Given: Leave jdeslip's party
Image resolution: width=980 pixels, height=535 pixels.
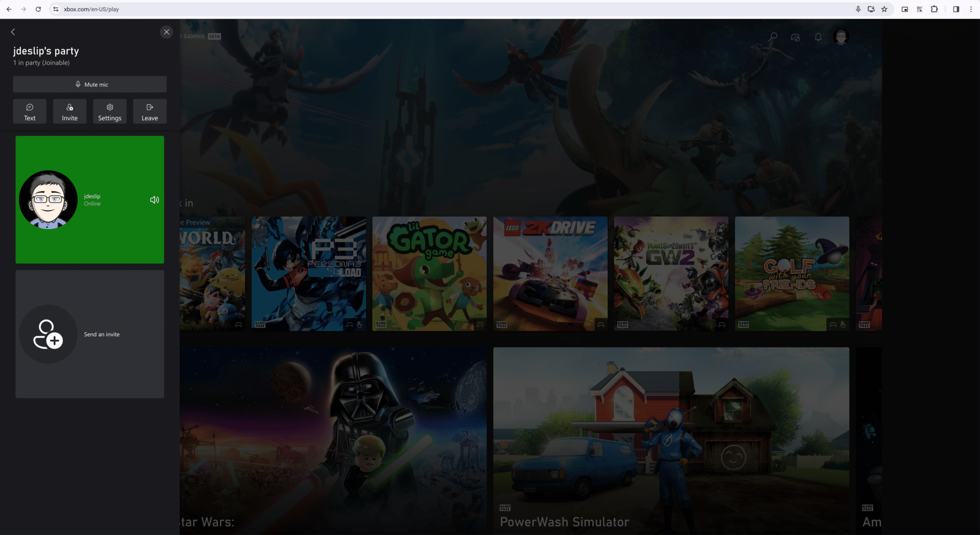Looking at the screenshot, I should (x=150, y=111).
